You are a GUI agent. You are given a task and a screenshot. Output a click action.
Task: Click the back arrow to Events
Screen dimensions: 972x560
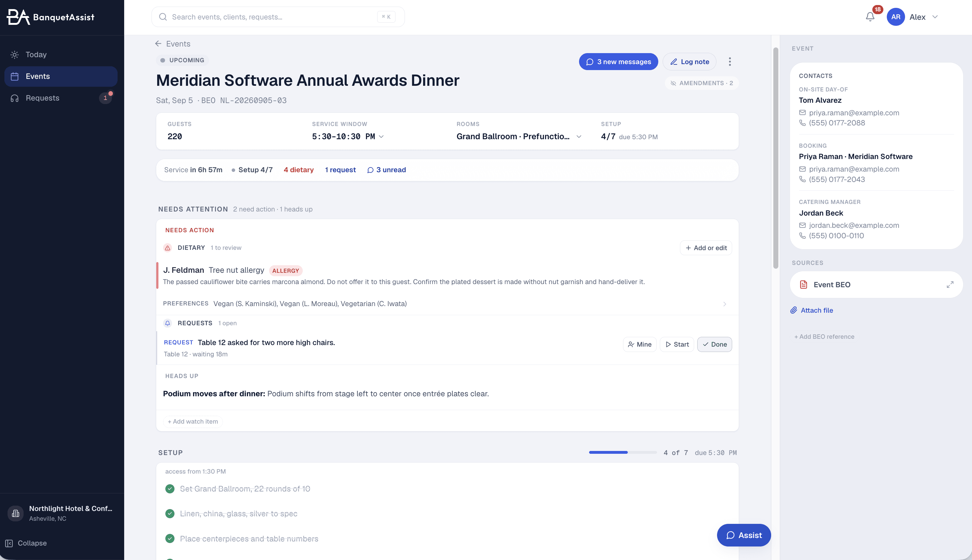[x=158, y=43]
